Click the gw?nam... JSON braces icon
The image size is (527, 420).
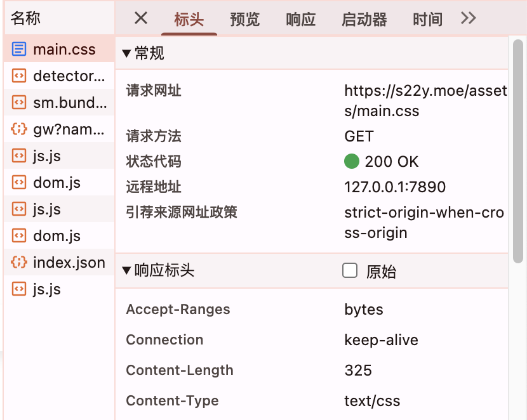pos(19,129)
